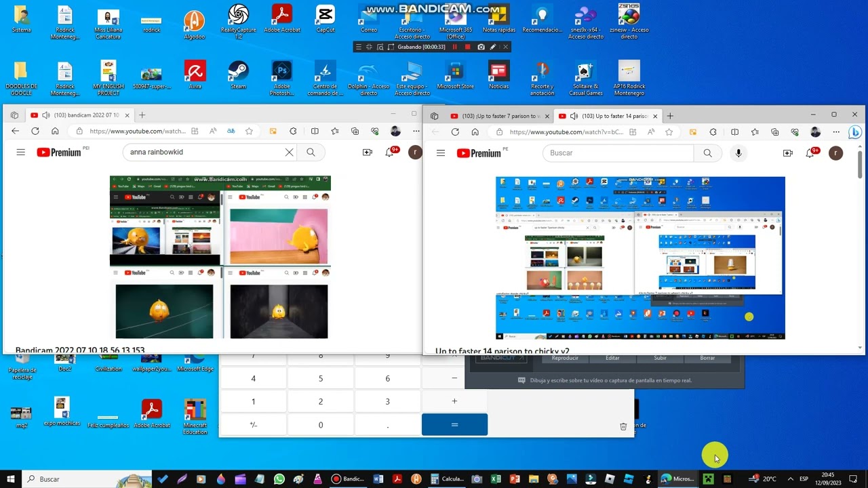This screenshot has height=488, width=868.
Task: Open a new tab in the right browser
Action: [x=670, y=116]
